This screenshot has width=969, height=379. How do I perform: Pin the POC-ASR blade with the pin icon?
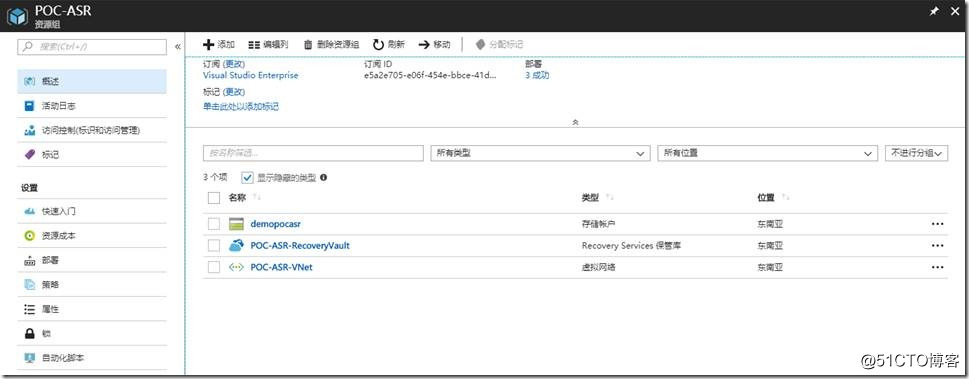[934, 12]
